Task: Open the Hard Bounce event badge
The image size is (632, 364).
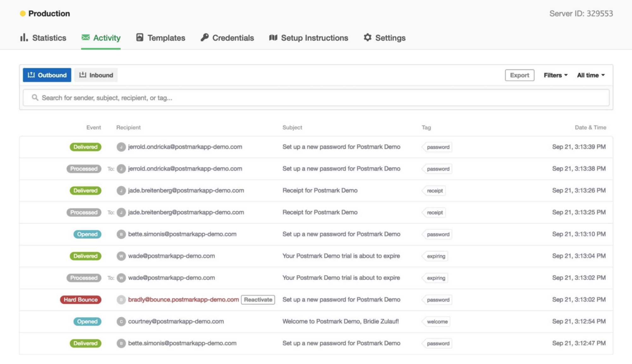Action: tap(81, 299)
